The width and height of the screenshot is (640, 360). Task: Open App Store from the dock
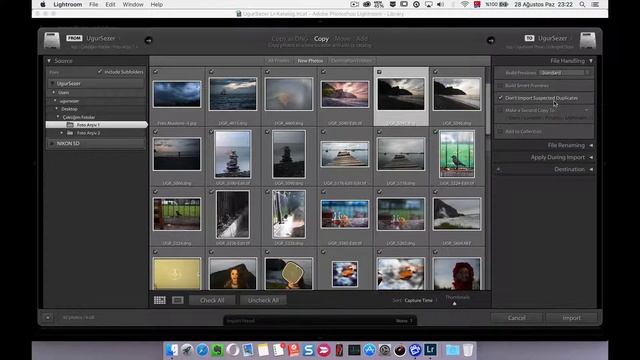pyautogui.click(x=369, y=350)
